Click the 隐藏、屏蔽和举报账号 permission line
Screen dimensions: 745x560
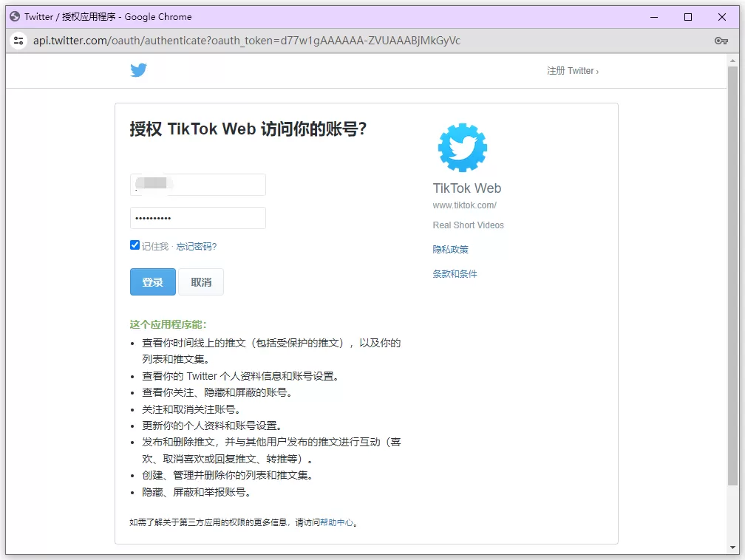[196, 492]
